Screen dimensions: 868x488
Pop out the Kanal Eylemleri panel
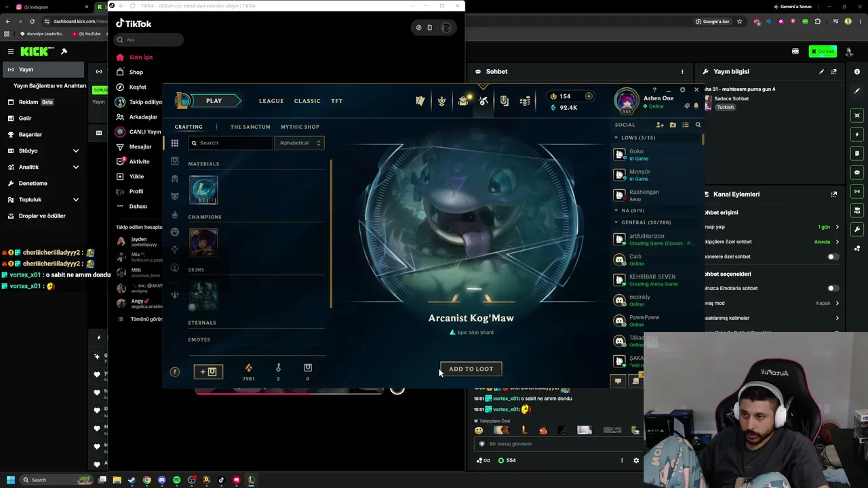pyautogui.click(x=834, y=194)
